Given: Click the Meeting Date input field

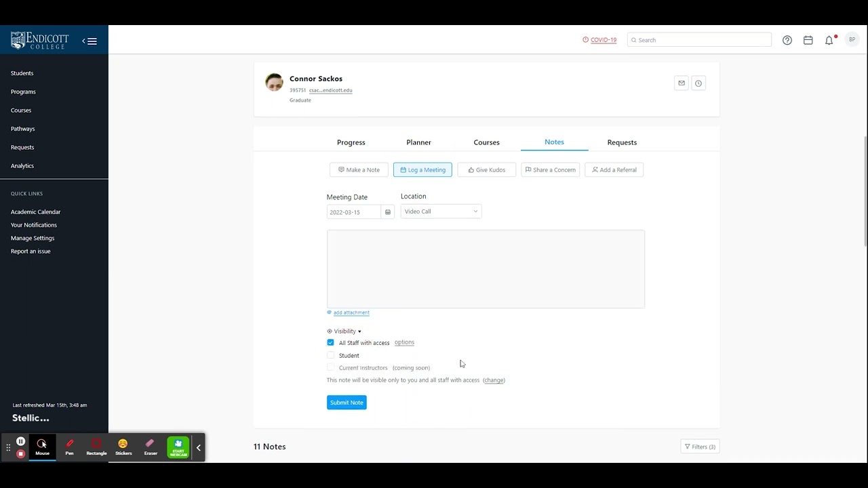Looking at the screenshot, I should click(x=353, y=212).
